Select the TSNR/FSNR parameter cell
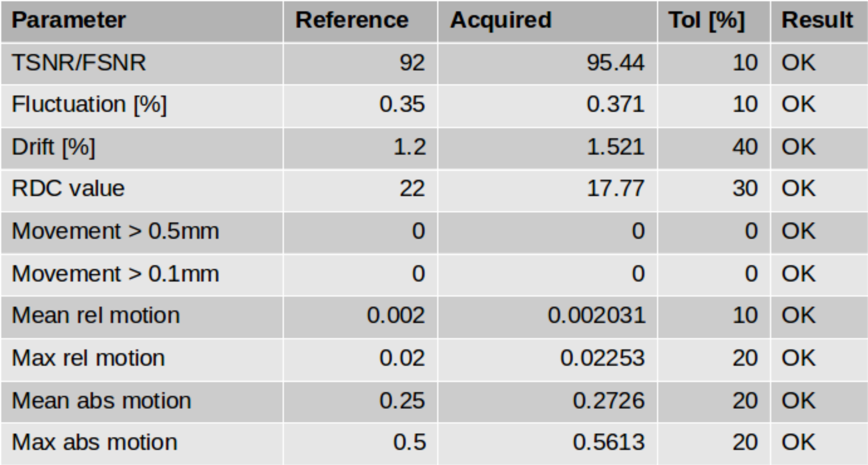Viewport: 868px width, 465px height. [79, 63]
